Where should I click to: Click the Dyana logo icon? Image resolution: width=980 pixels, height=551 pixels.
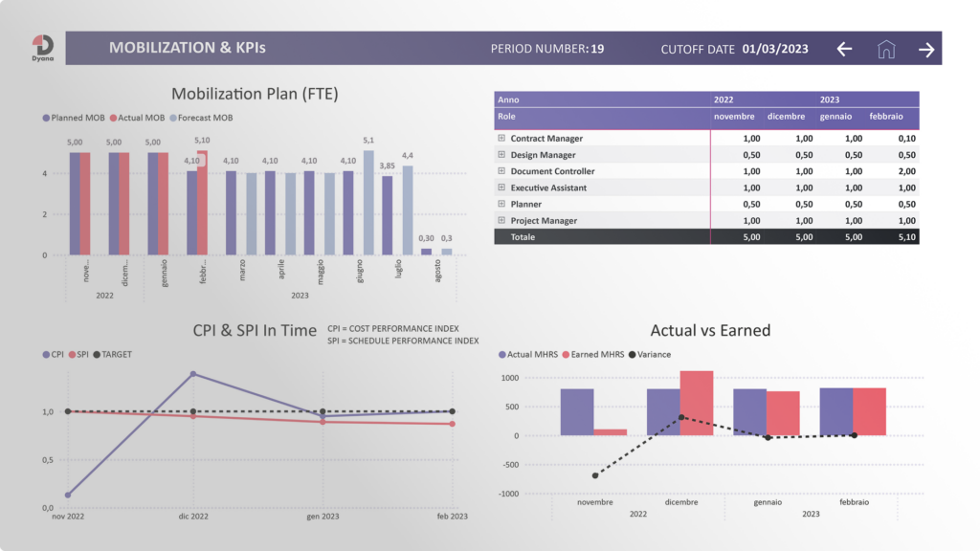coord(42,48)
